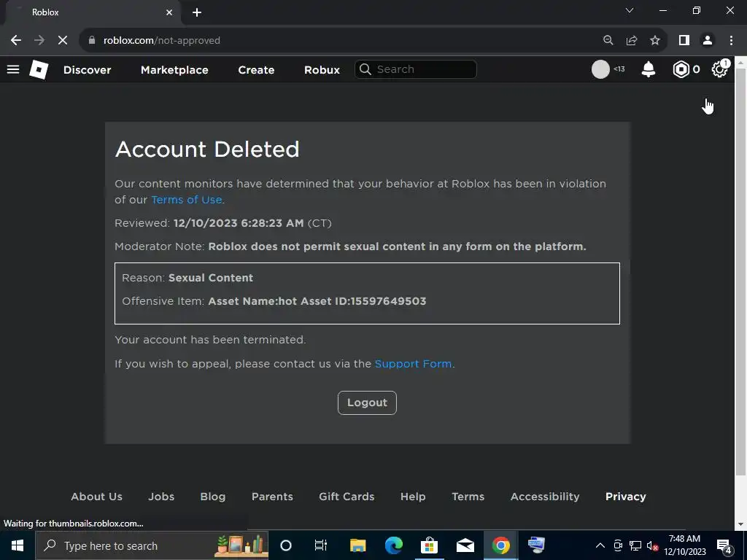Click the search magnifier icon in Roblox
Screen dimensions: 747x560
365,69
